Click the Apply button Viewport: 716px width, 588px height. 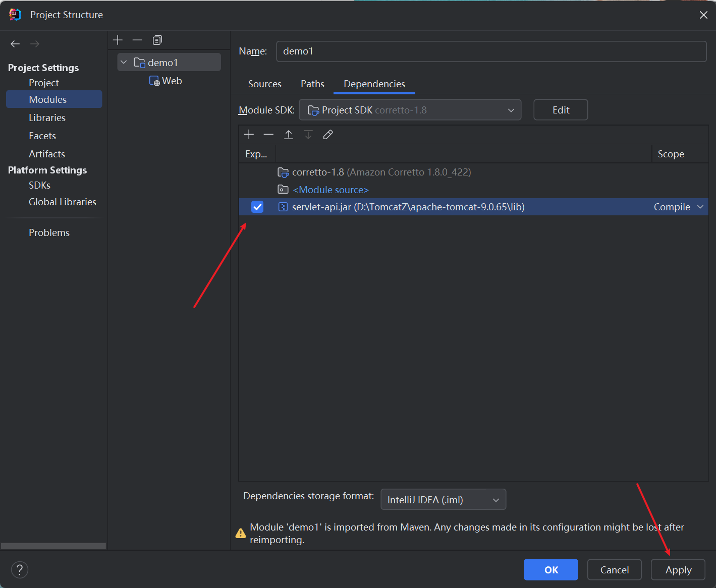point(678,570)
